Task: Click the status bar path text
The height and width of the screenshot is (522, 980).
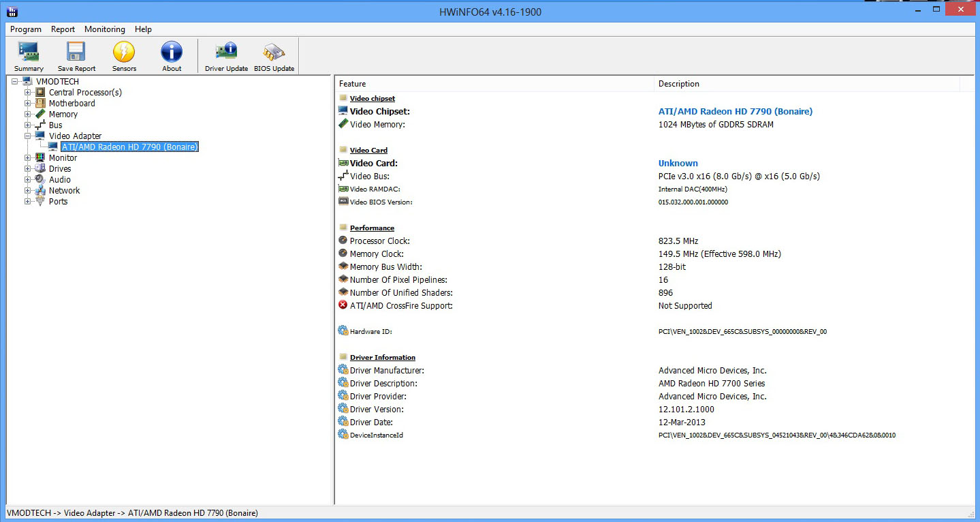Action: coord(132,513)
